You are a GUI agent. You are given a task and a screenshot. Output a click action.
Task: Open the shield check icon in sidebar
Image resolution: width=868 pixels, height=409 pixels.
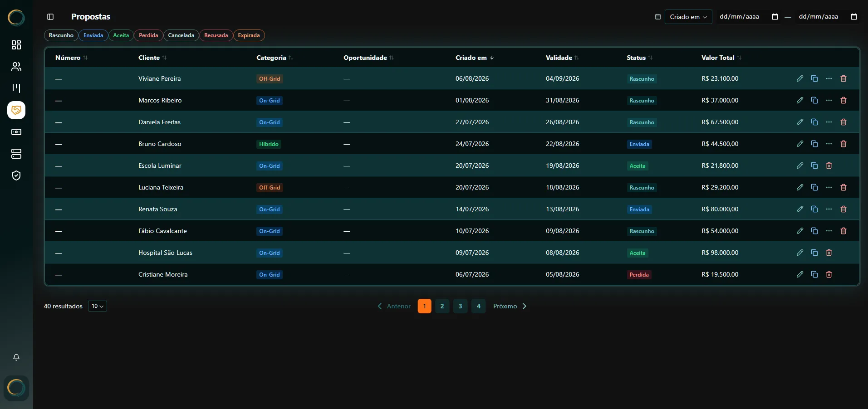click(x=16, y=175)
